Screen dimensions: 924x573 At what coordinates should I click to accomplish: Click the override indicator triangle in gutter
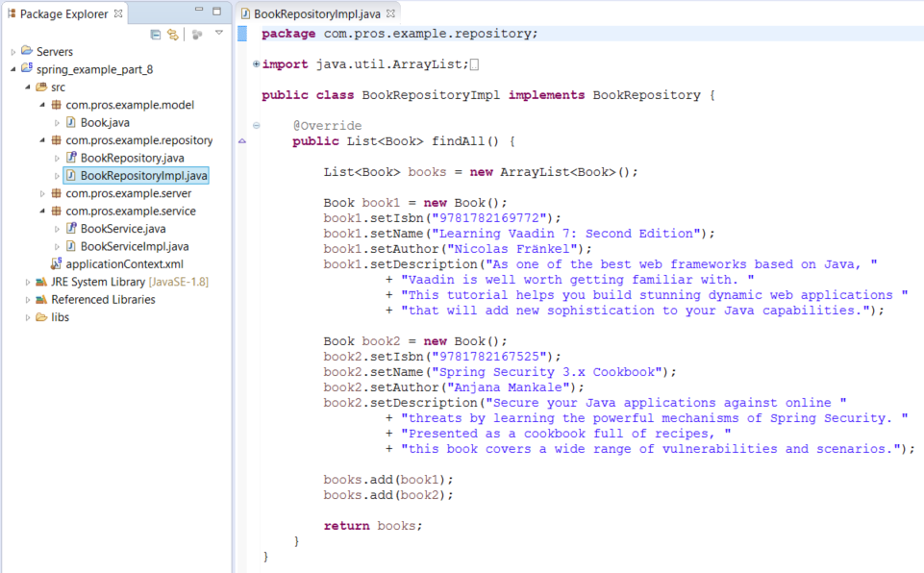[242, 141]
